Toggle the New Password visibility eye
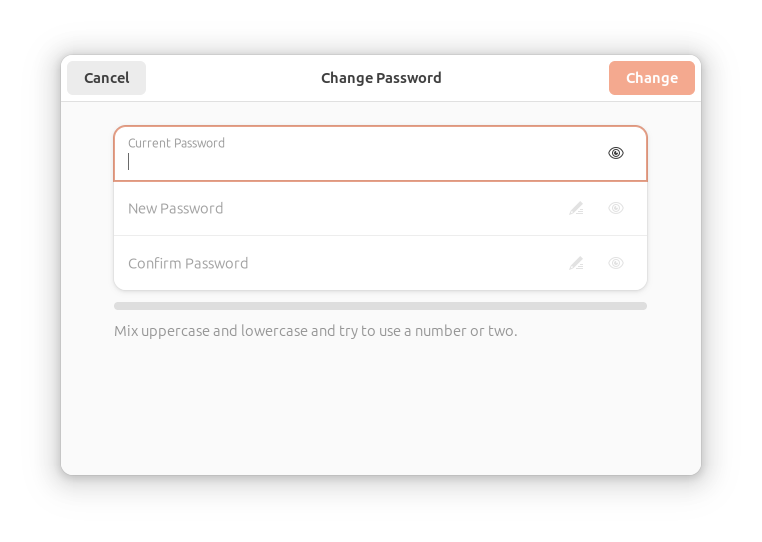This screenshot has height=542, width=762. pyautogui.click(x=615, y=208)
